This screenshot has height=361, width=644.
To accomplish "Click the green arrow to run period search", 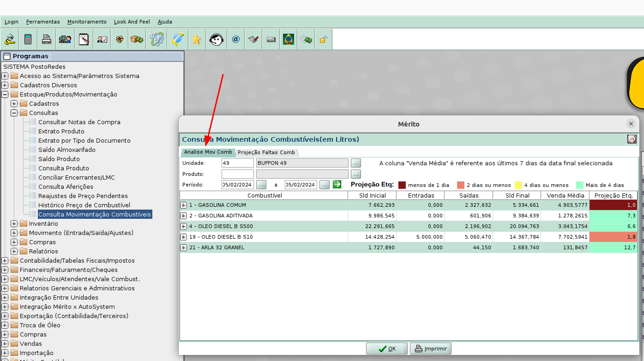I will point(337,185).
